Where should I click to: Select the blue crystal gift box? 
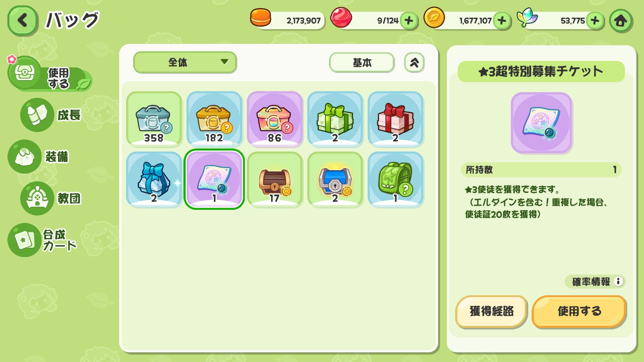[x=154, y=179]
